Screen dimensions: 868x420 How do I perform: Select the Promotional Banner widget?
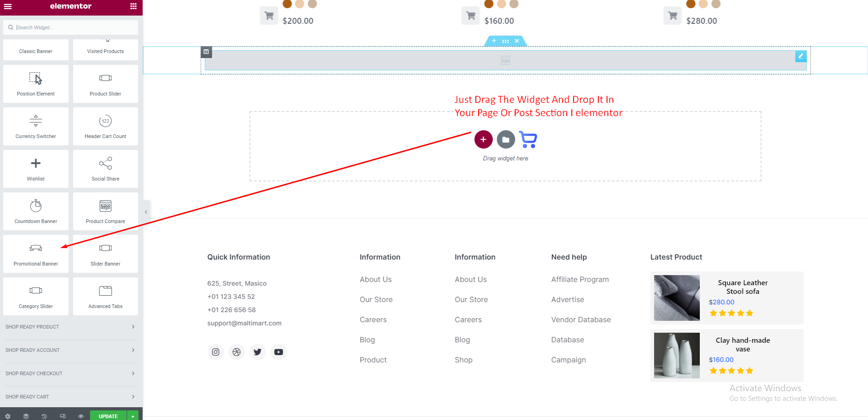[x=36, y=254]
